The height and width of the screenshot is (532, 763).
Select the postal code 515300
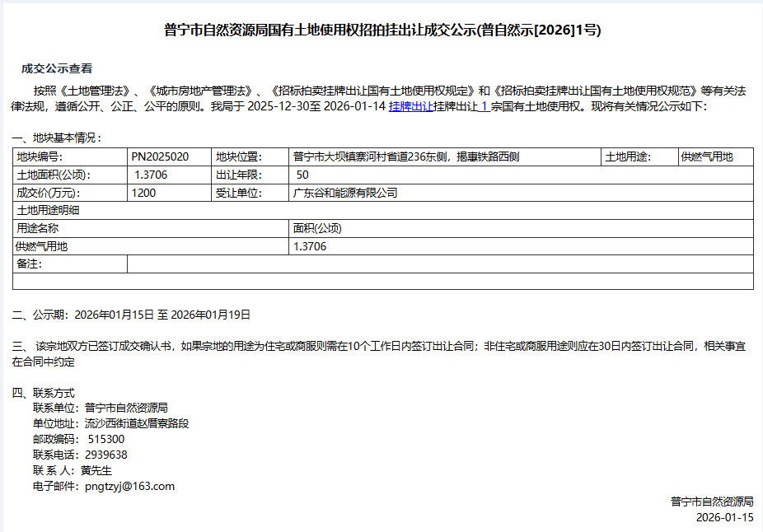pos(105,439)
